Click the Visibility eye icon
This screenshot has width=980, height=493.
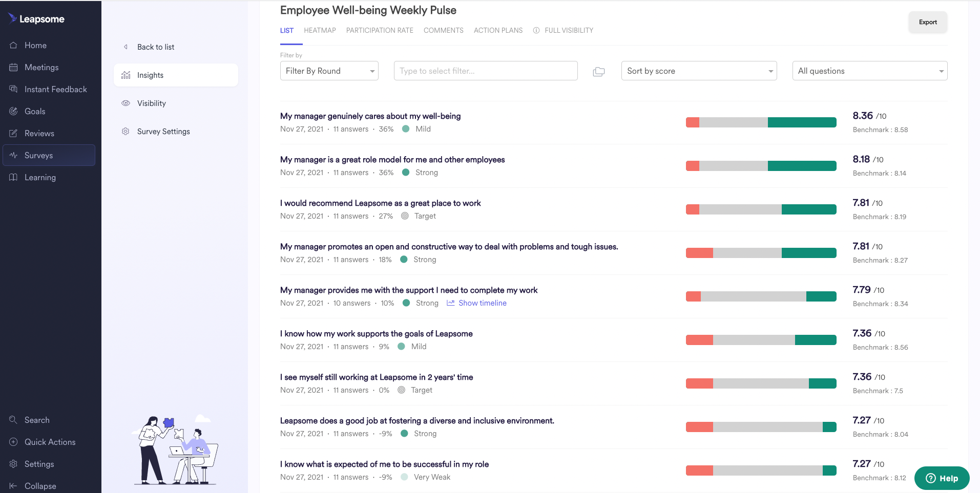(x=126, y=103)
